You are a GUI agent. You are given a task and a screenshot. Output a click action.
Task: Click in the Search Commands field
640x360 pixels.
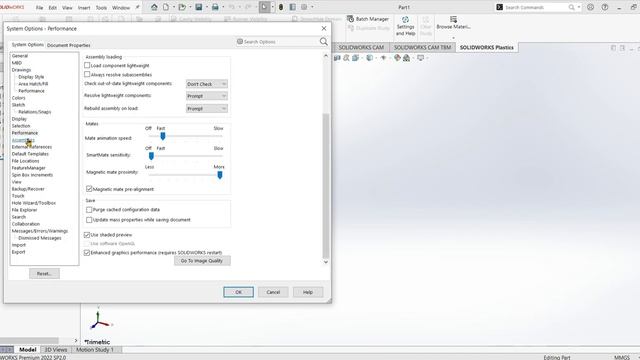pos(536,7)
